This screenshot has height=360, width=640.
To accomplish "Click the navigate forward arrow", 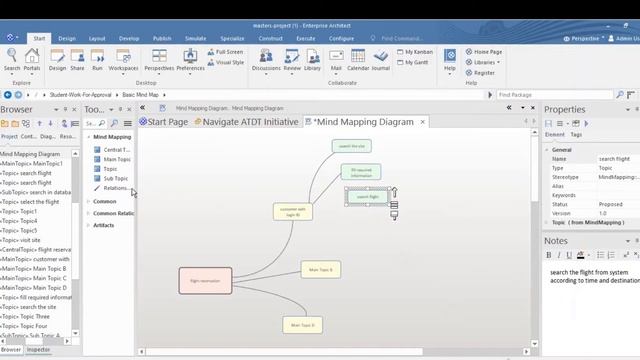I will [x=18, y=95].
